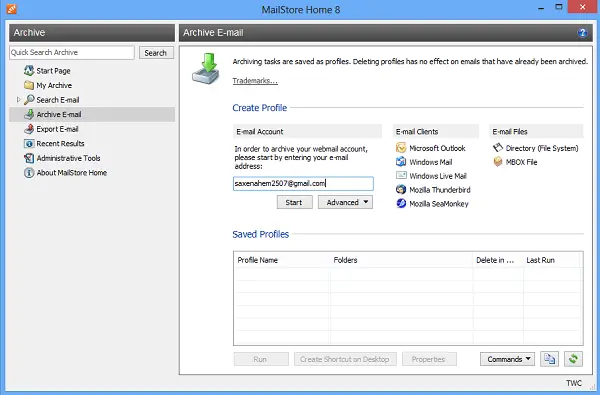Select Search E-mail in the sidebar
This screenshot has width=600, height=395.
58,100
